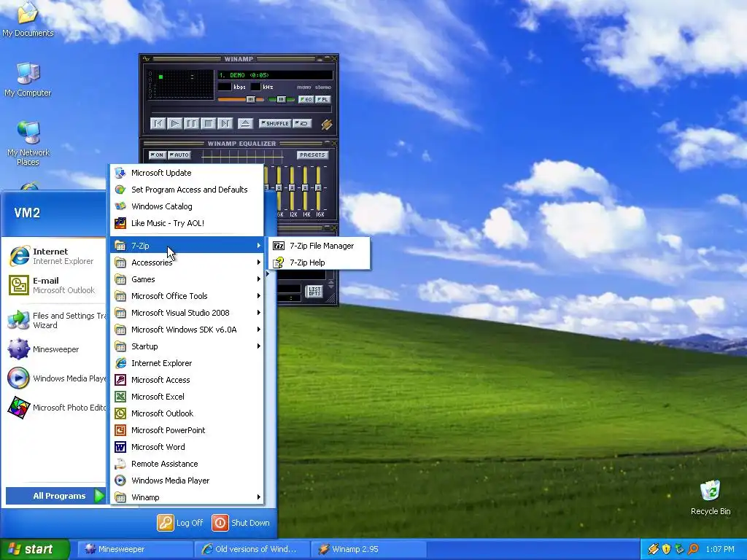
Task: Play track in Winamp
Action: coord(175,123)
